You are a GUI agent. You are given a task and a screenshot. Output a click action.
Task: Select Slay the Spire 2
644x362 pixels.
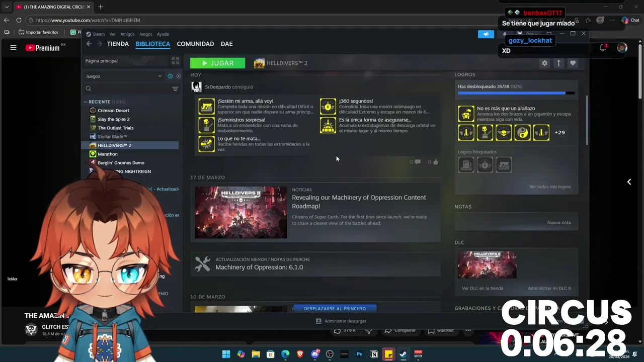point(113,119)
